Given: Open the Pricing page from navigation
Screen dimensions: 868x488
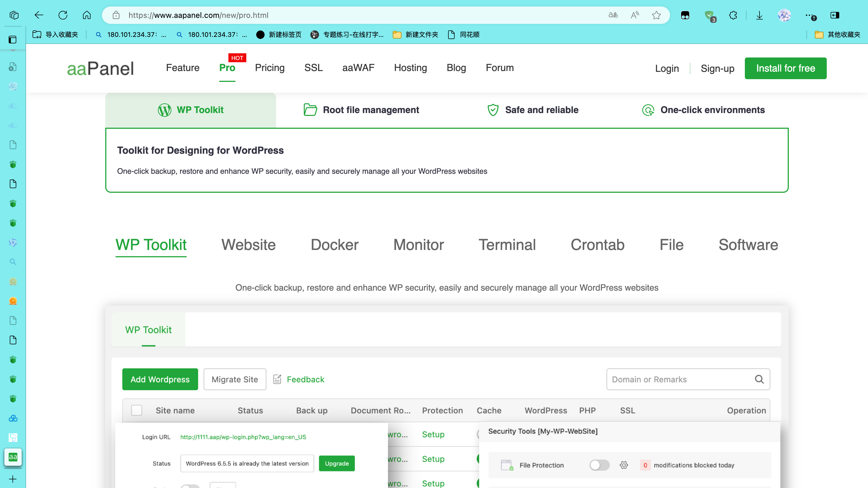Looking at the screenshot, I should [270, 68].
